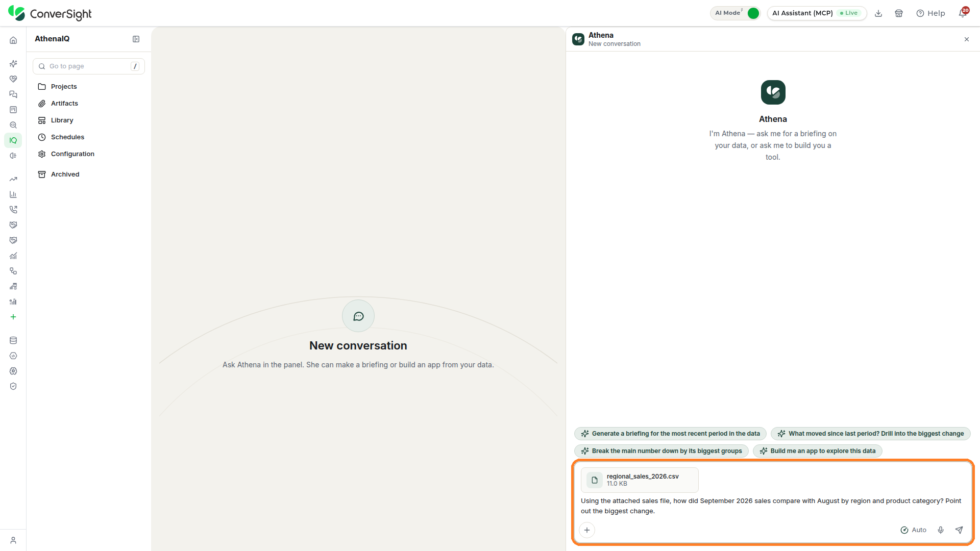Image resolution: width=980 pixels, height=551 pixels.
Task: Open the notifications bell
Action: point(963,13)
